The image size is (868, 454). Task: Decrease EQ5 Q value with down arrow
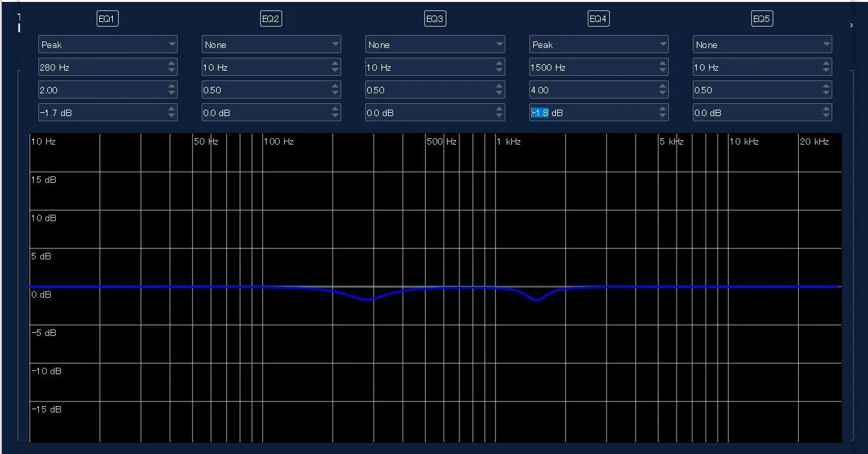[826, 94]
